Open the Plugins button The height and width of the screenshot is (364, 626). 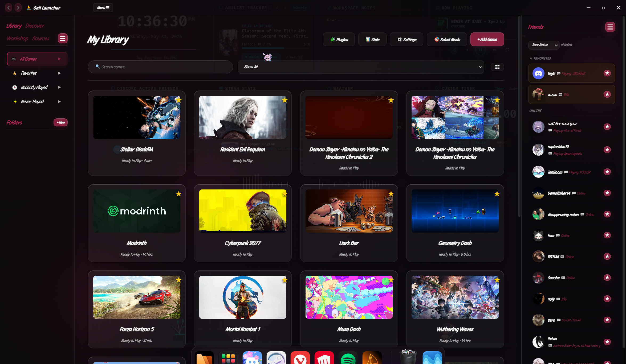[339, 39]
